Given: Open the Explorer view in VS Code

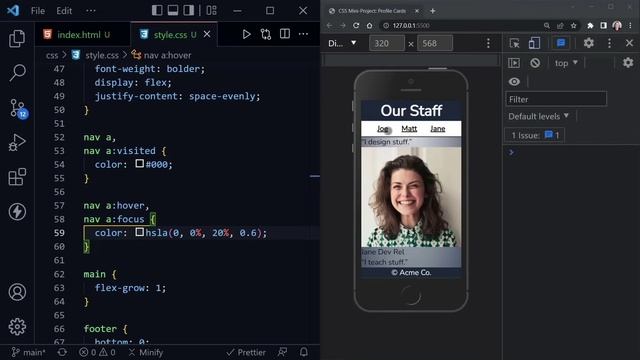Looking at the screenshot, I should click(x=17, y=39).
